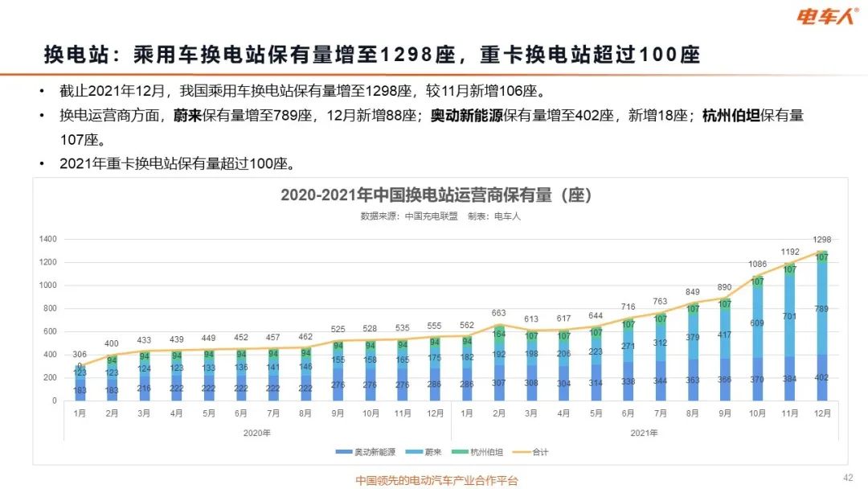Click the bold 蔚来 in the bullet text

pos(187,115)
